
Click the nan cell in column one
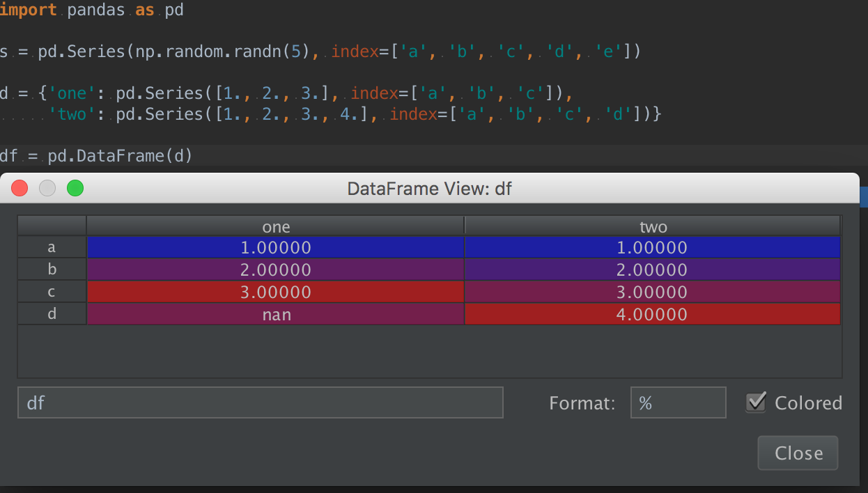click(x=276, y=314)
